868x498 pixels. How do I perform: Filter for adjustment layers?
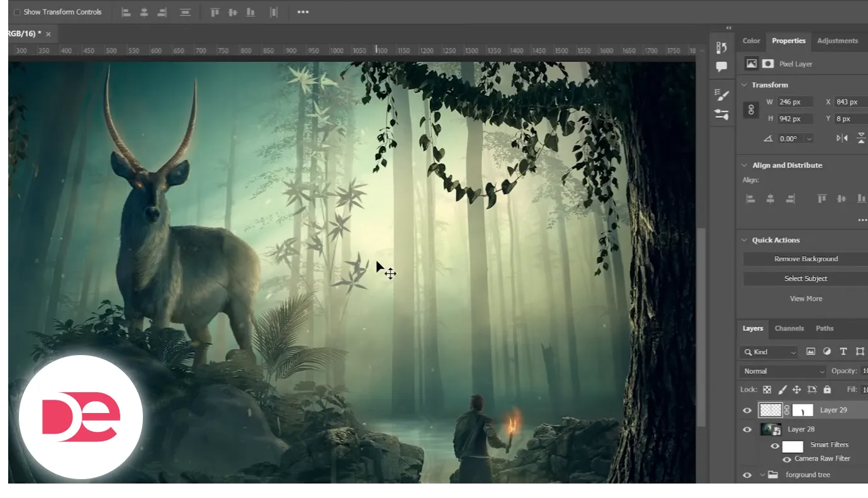click(827, 352)
